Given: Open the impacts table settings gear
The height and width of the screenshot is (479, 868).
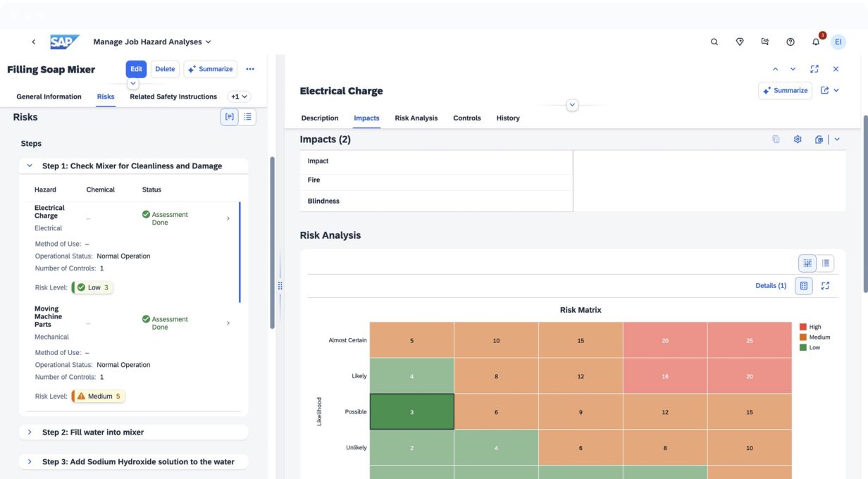Looking at the screenshot, I should point(798,139).
